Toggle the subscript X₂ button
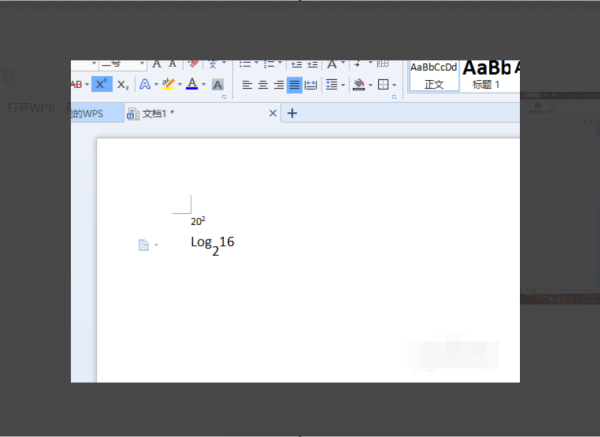This screenshot has height=437, width=600. tap(123, 85)
